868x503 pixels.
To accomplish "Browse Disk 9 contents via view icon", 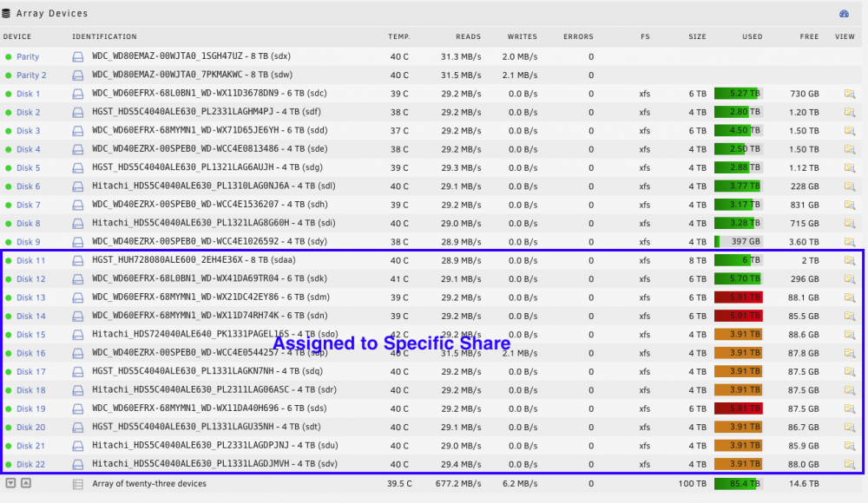I will [849, 242].
